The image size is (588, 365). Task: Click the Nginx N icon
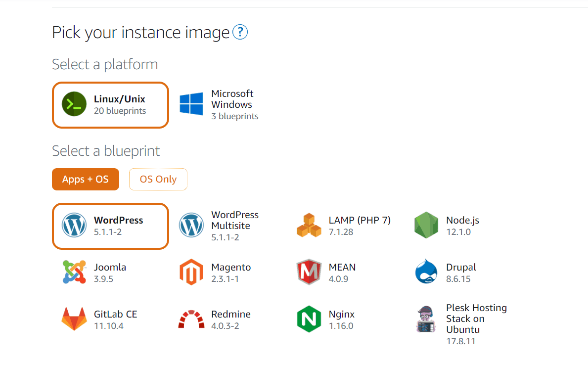309,319
